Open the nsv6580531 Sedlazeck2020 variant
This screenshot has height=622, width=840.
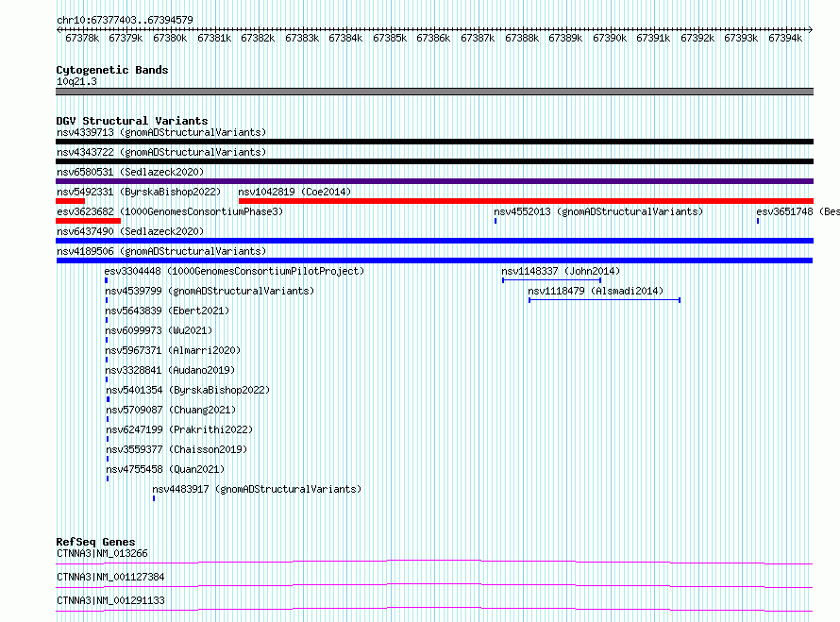click(x=130, y=172)
